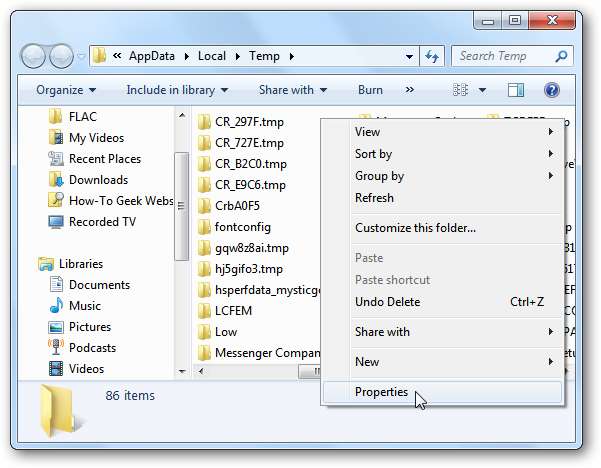Toggle the preview pane icon
Viewport: 601px width, 468px height.
[x=515, y=90]
